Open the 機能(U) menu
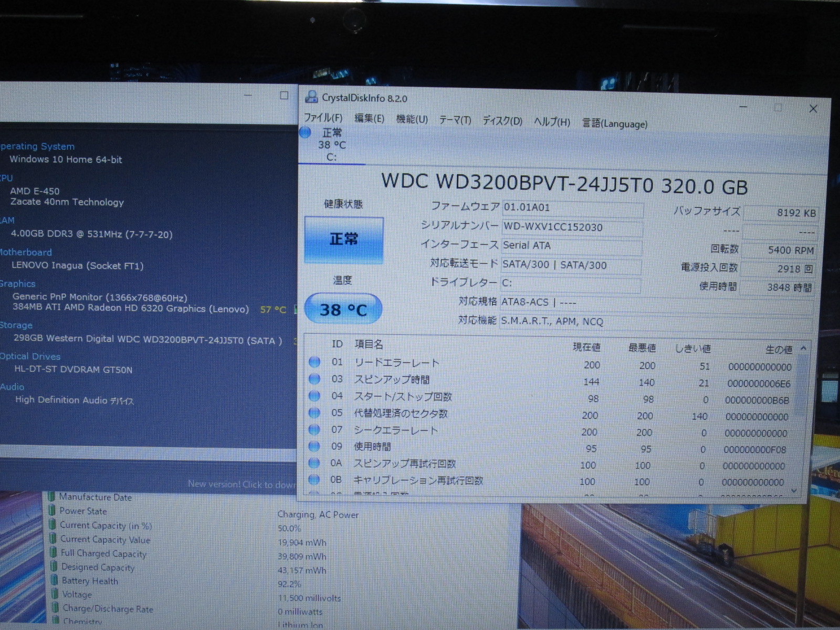Viewport: 840px width, 630px height. pyautogui.click(x=412, y=119)
